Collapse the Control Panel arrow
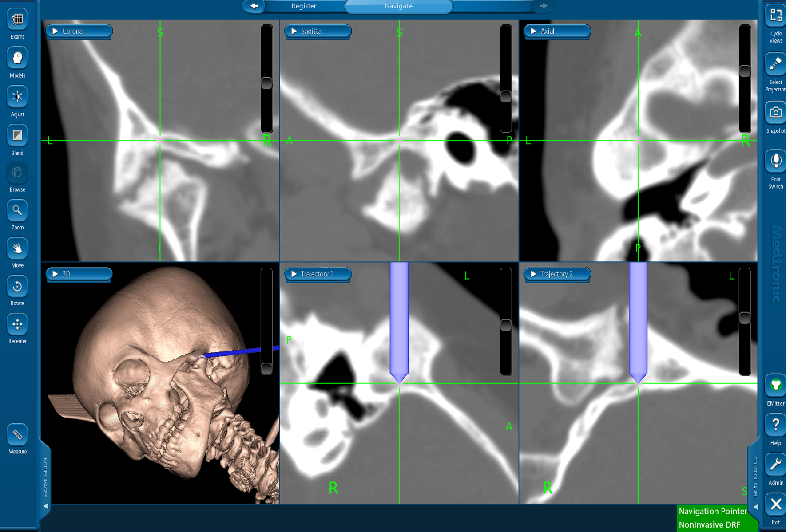Image resolution: width=786 pixels, height=532 pixels. click(755, 507)
